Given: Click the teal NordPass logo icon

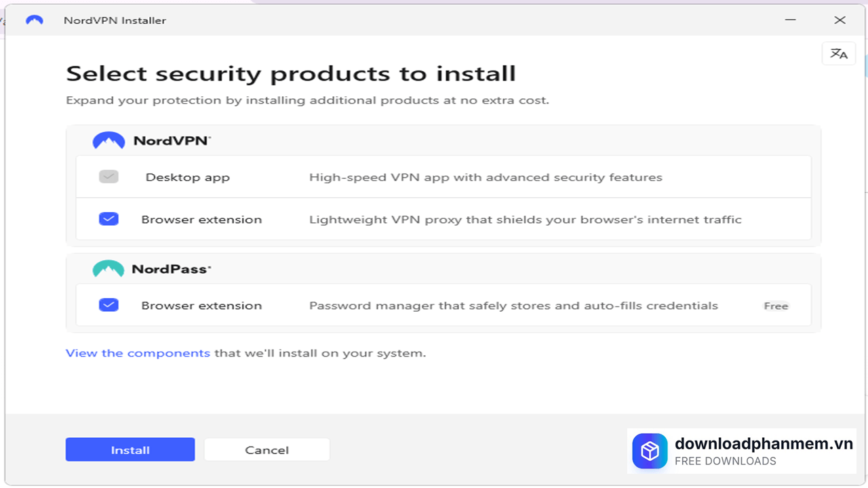Looking at the screenshot, I should point(108,269).
